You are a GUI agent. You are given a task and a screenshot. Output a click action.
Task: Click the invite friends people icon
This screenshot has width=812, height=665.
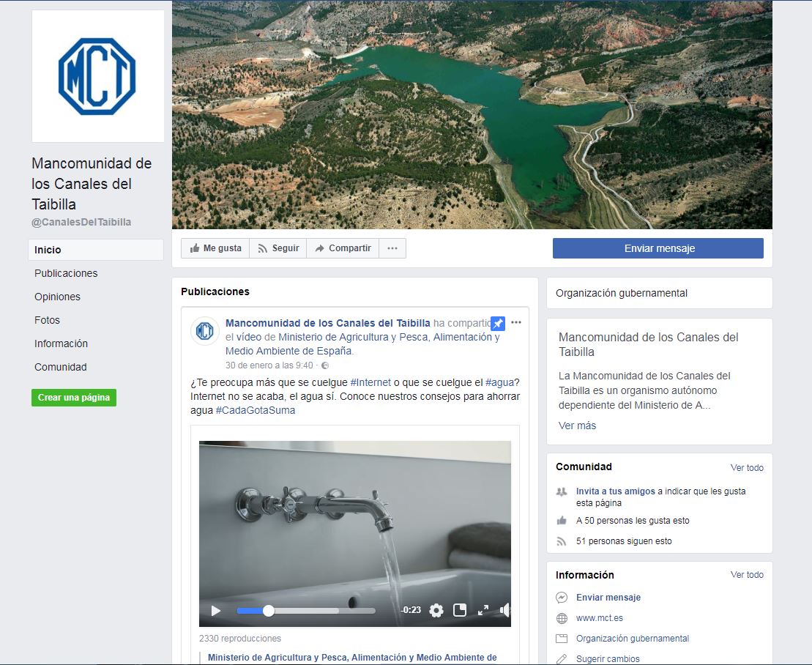click(x=562, y=491)
